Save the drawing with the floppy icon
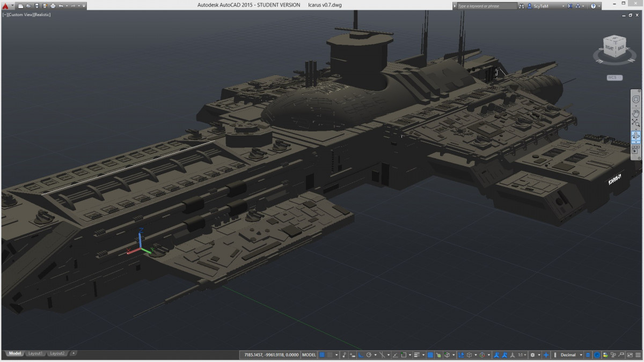Screen dimensions: 644x362 pyautogui.click(x=36, y=5)
